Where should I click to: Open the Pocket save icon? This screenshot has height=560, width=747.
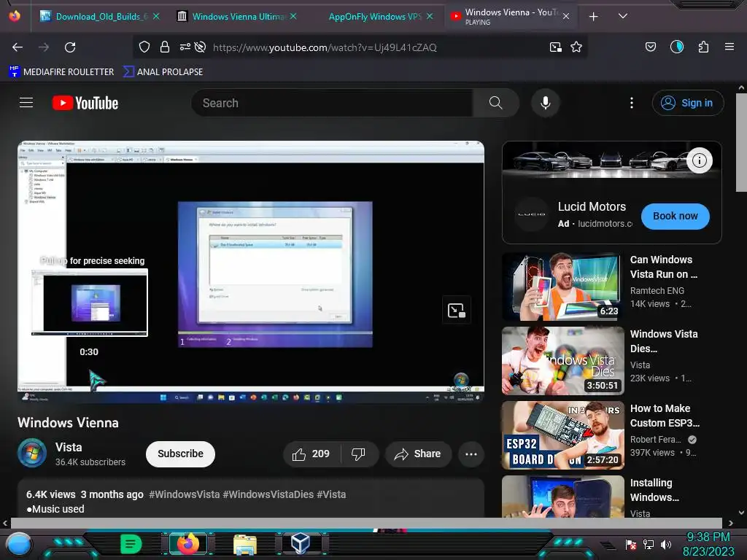click(x=650, y=47)
